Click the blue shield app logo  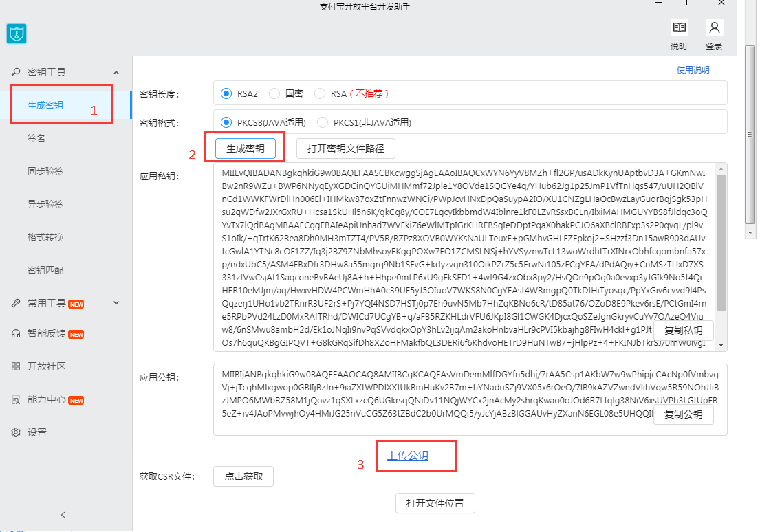[x=17, y=34]
